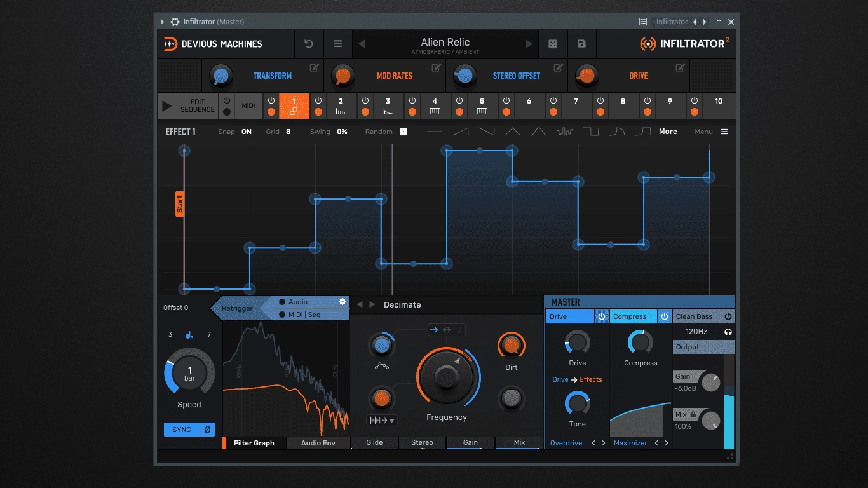868x488 pixels.
Task: Edit the Drive macro assignment icon
Action: [680, 67]
